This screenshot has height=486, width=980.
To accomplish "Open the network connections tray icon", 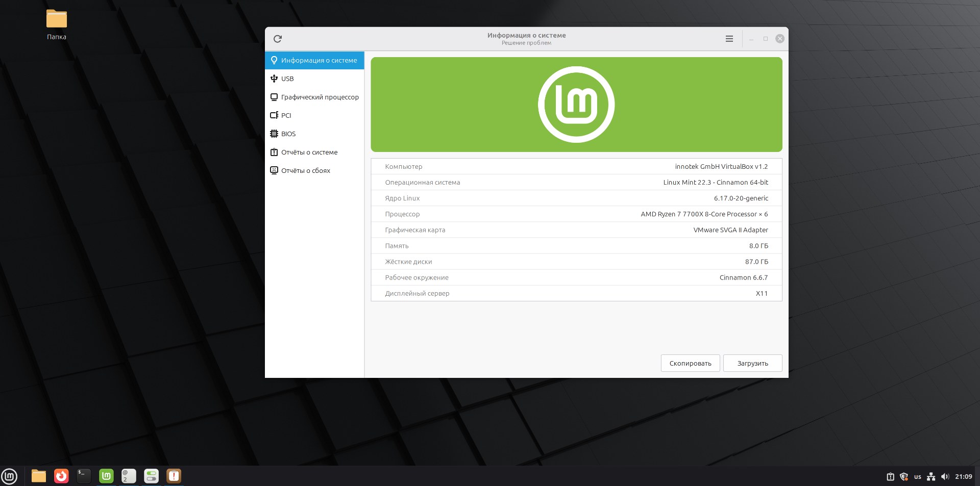I will (931, 477).
